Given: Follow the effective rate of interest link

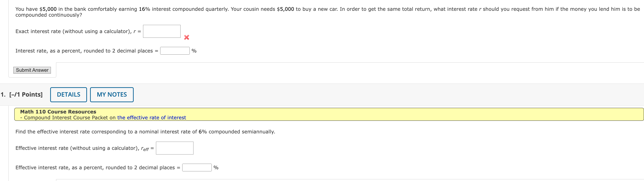Looking at the screenshot, I should coord(151,117).
